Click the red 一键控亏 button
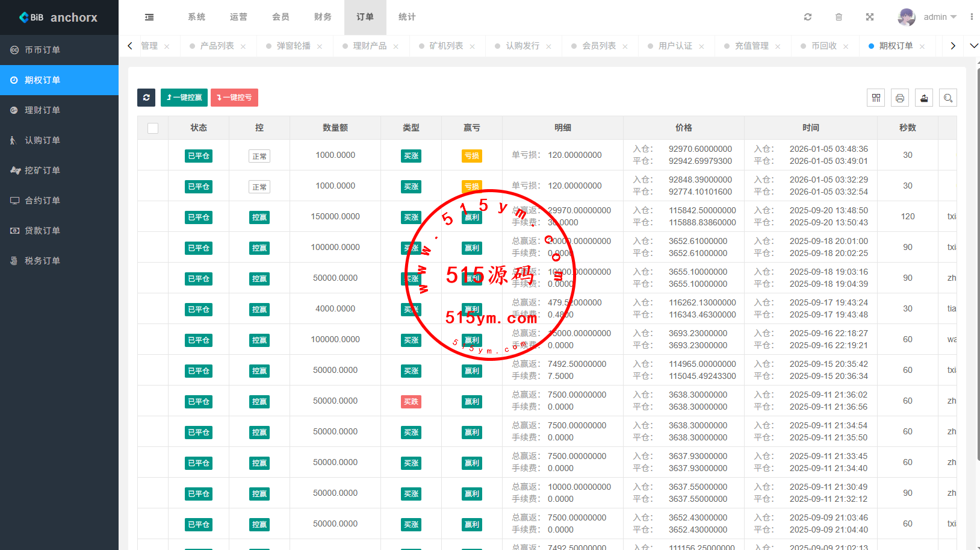 (234, 98)
